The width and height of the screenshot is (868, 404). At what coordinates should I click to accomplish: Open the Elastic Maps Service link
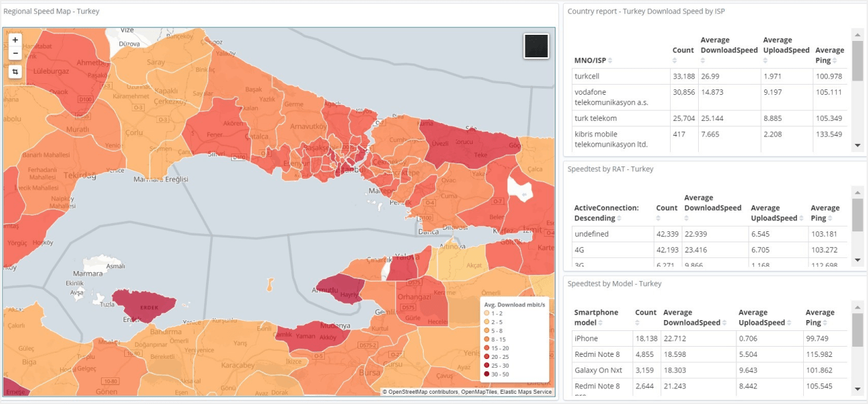(x=526, y=392)
